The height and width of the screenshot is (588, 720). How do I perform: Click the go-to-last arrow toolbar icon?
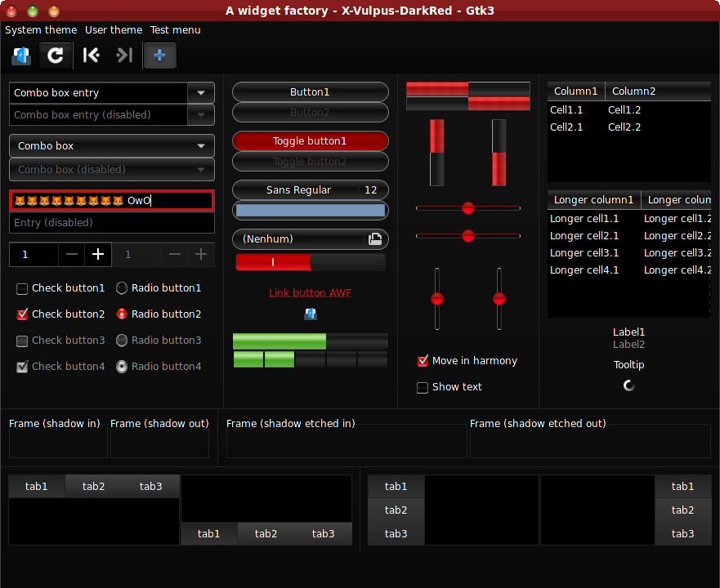(124, 56)
